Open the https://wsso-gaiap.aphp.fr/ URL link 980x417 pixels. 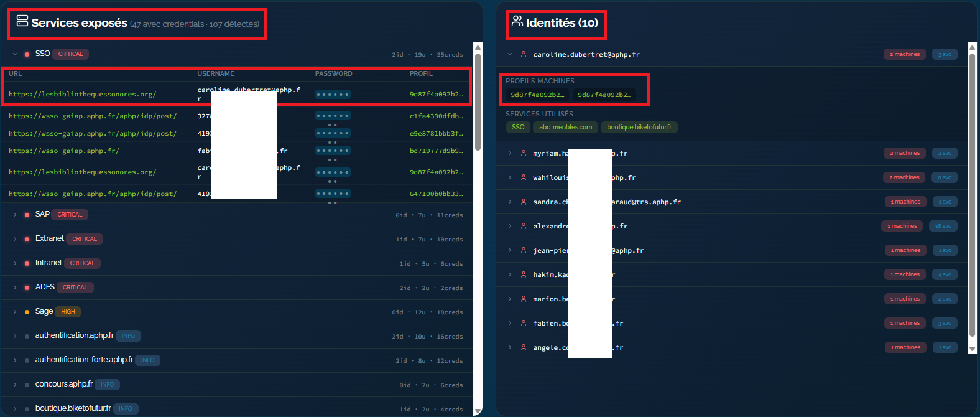(64, 151)
